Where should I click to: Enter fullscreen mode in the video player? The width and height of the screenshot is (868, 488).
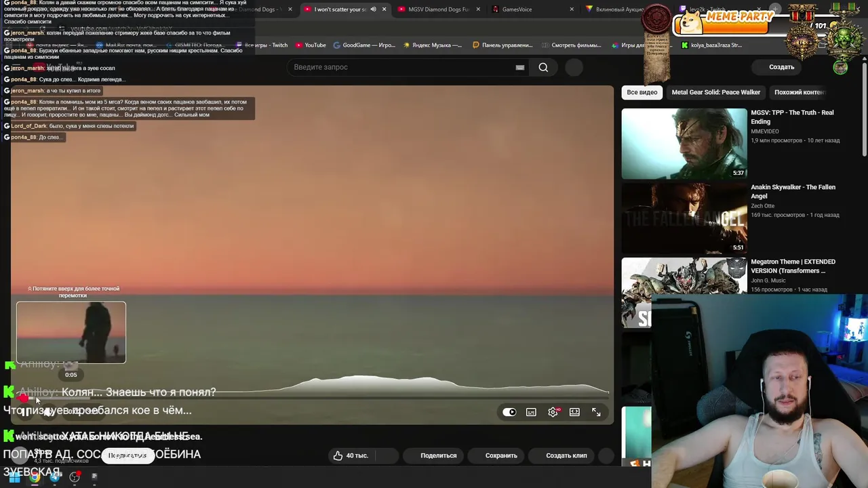click(x=596, y=412)
